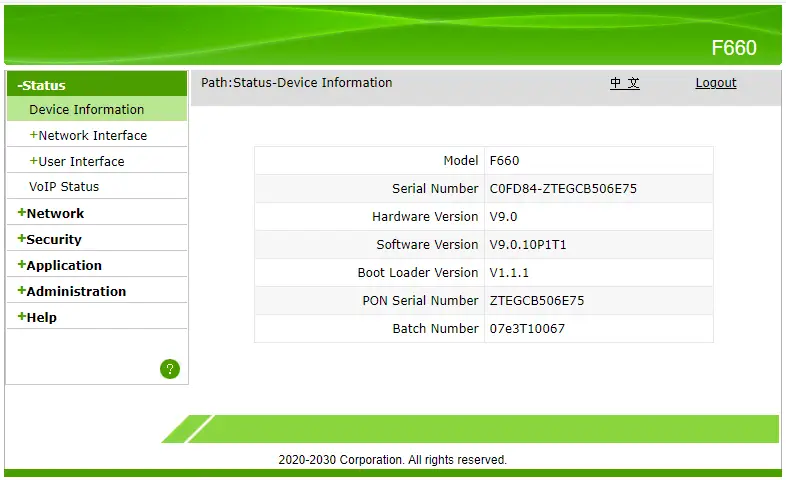Click the PON Serial Number value

[x=536, y=300]
